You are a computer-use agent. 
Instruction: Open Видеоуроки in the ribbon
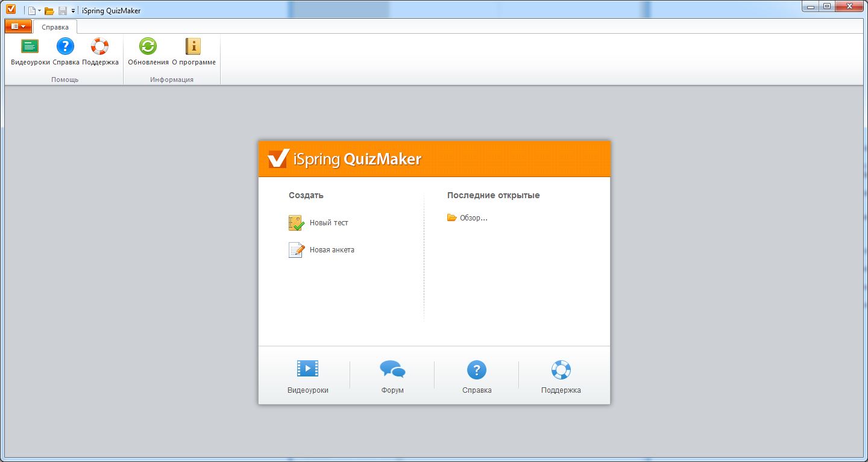(x=30, y=51)
